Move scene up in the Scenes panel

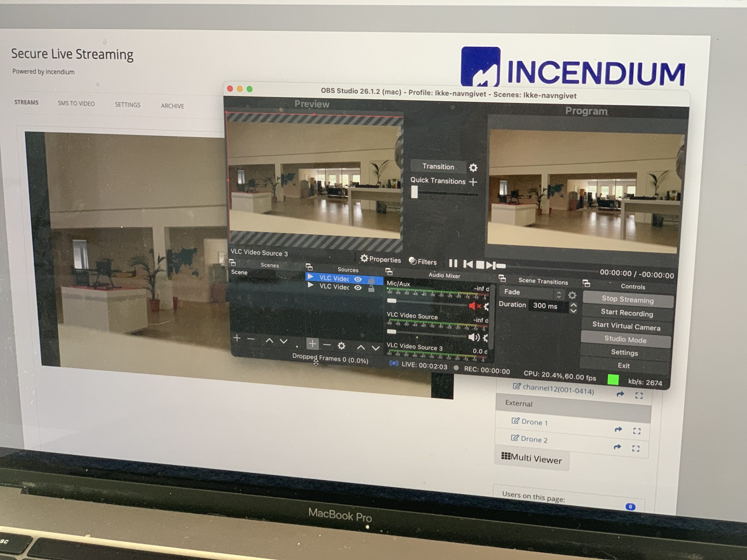pos(269,340)
